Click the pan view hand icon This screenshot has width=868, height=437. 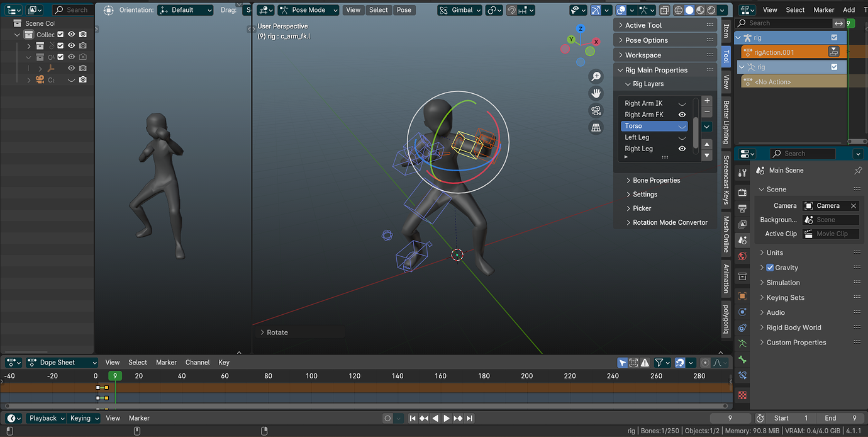[596, 93]
